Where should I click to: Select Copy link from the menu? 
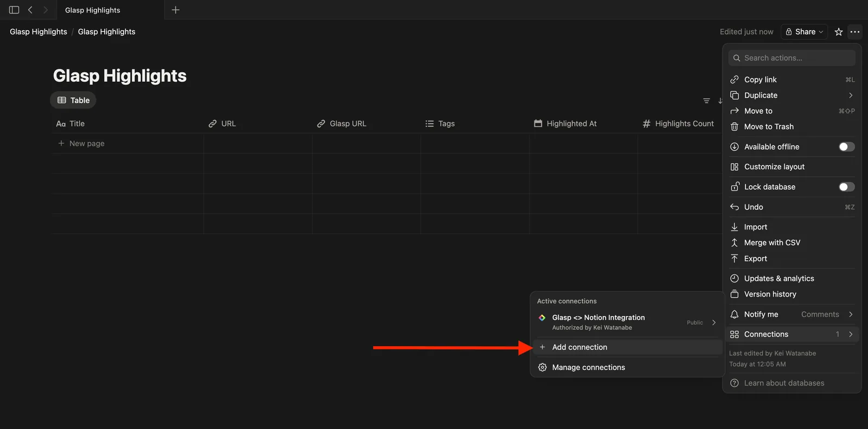click(x=792, y=80)
